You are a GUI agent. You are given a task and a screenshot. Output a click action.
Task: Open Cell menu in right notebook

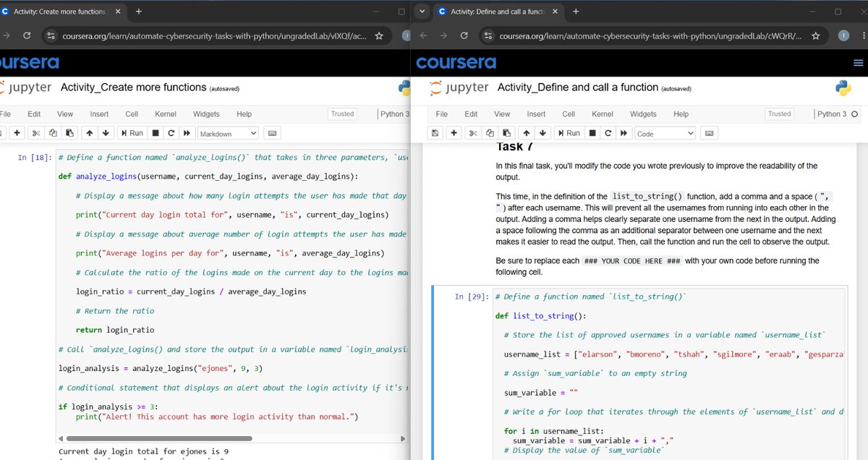pos(569,114)
